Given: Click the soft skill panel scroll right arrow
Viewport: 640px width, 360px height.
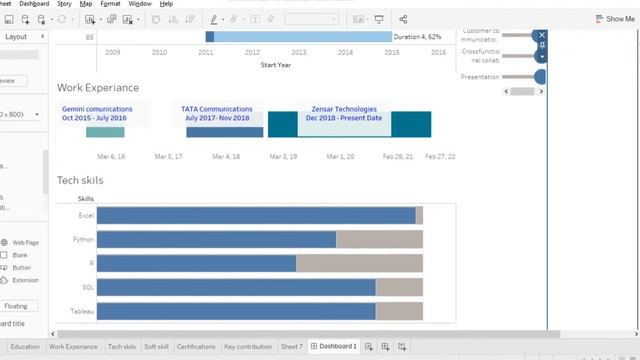Looking at the screenshot, I should coord(541,91).
